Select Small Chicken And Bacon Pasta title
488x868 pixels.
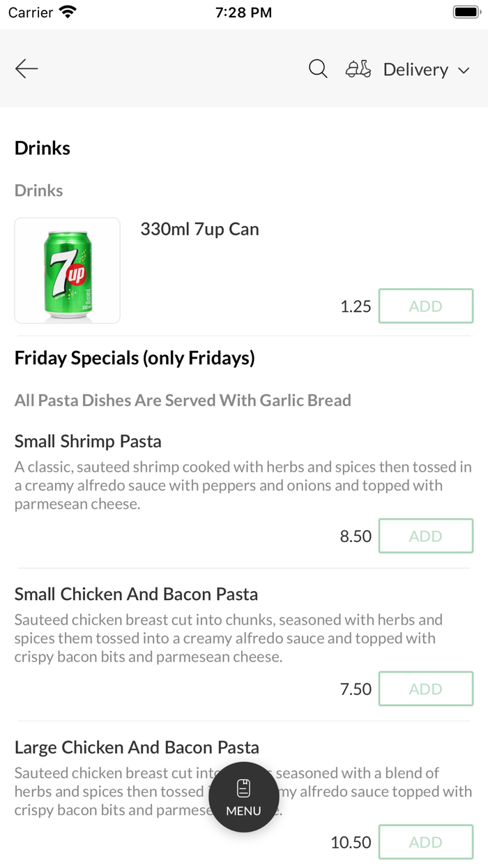tap(136, 594)
